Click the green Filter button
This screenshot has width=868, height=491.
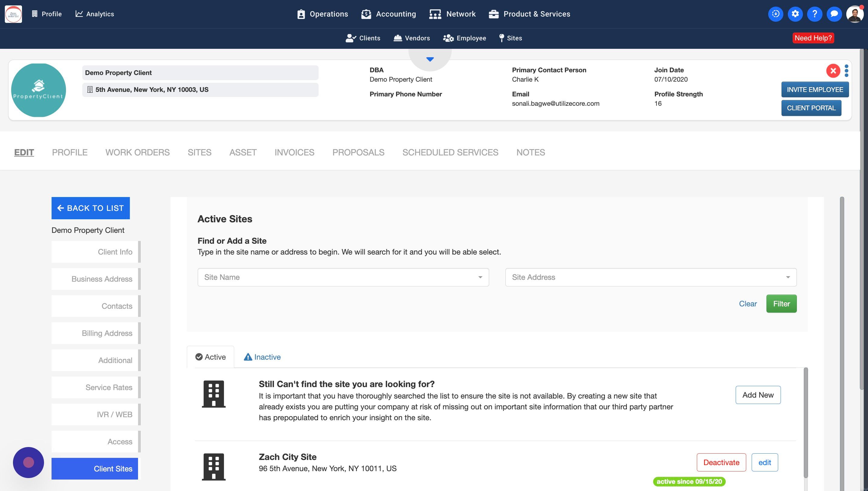[781, 304]
